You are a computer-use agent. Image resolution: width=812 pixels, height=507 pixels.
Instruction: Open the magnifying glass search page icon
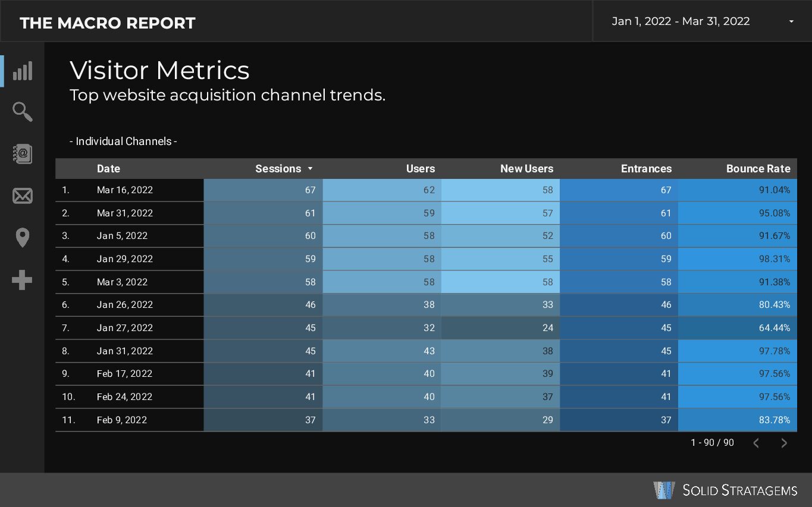click(23, 111)
